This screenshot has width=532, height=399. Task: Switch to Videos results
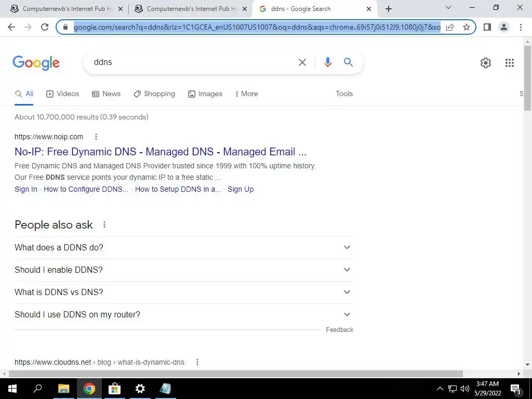click(63, 94)
